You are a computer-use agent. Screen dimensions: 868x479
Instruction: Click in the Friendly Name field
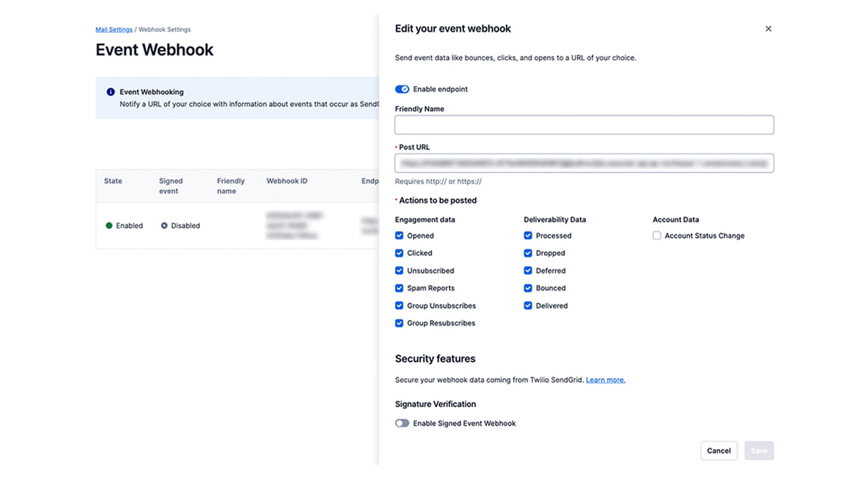584,125
